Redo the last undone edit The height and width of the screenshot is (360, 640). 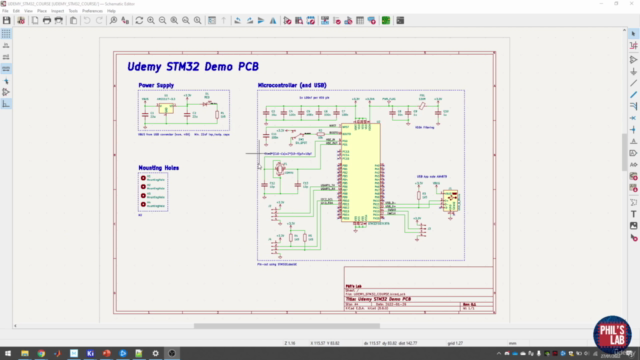coord(99,20)
